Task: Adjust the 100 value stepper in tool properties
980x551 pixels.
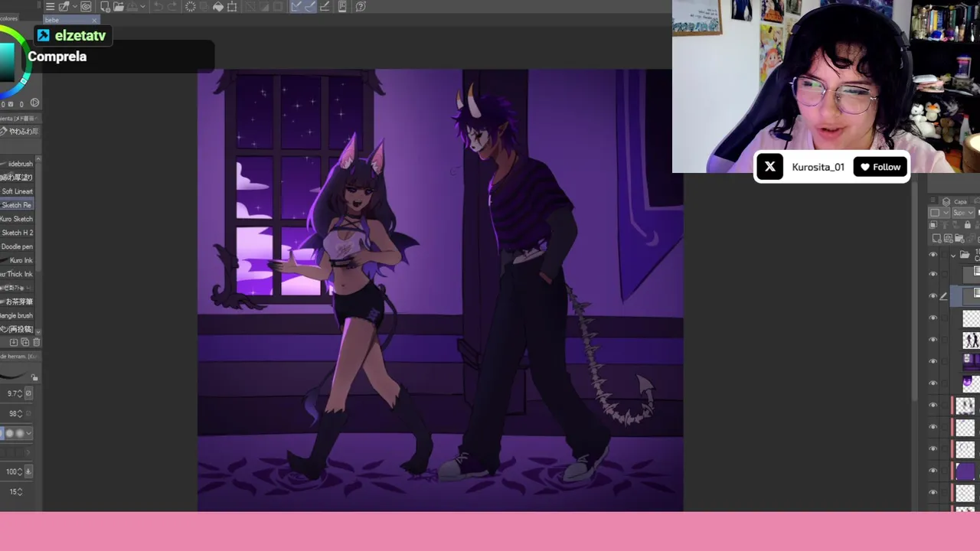Action: pos(20,471)
